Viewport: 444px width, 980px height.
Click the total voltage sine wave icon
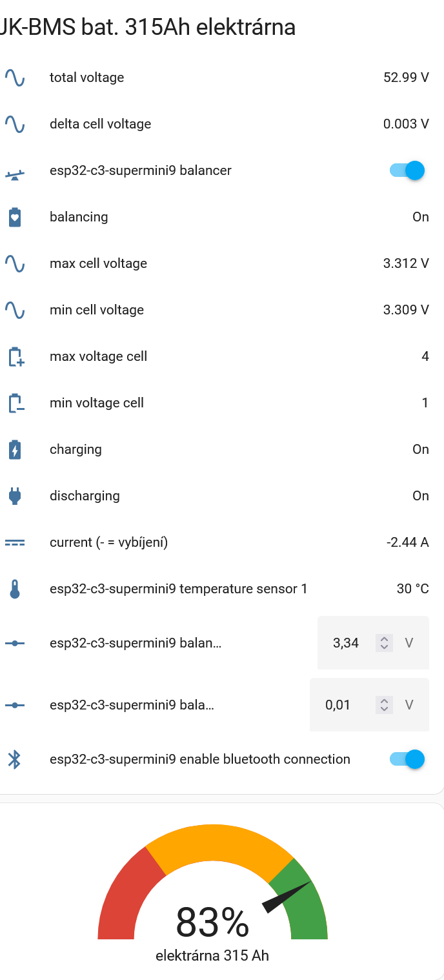(15, 77)
